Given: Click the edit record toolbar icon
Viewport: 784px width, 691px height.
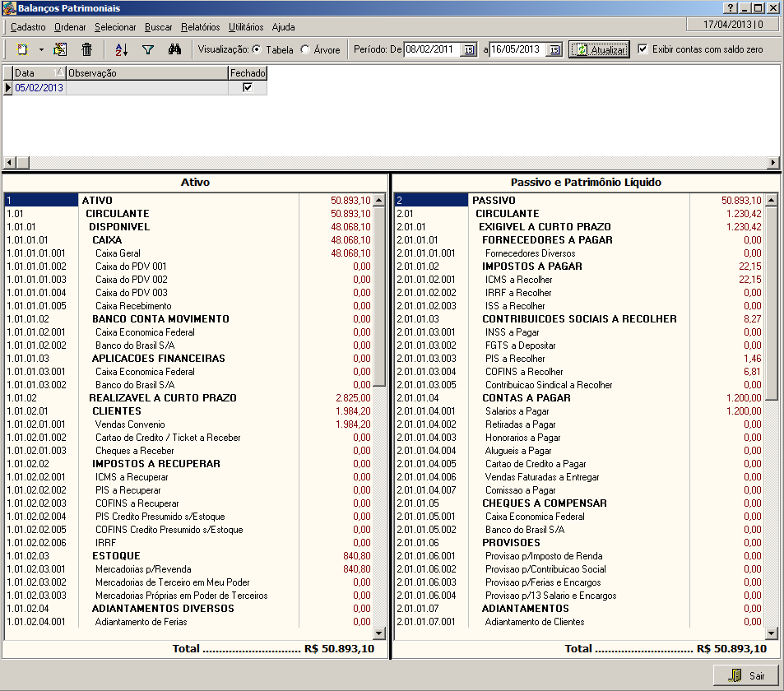Looking at the screenshot, I should tap(60, 49).
